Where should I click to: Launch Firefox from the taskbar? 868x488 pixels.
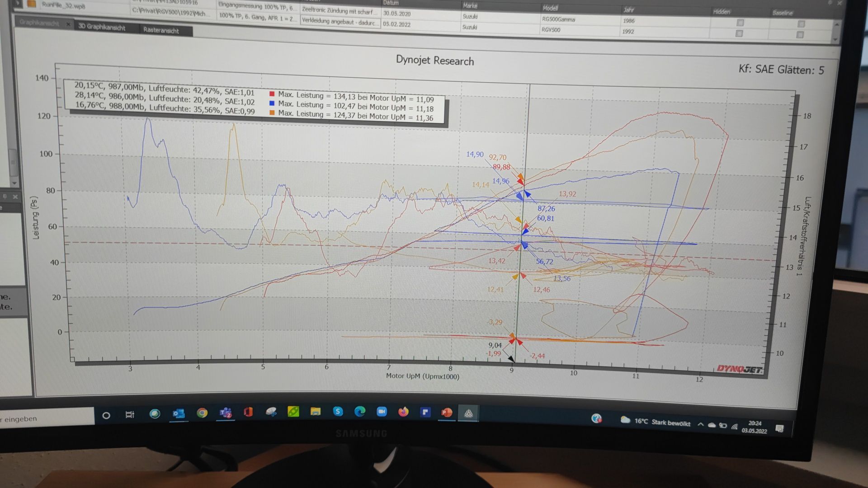click(403, 412)
